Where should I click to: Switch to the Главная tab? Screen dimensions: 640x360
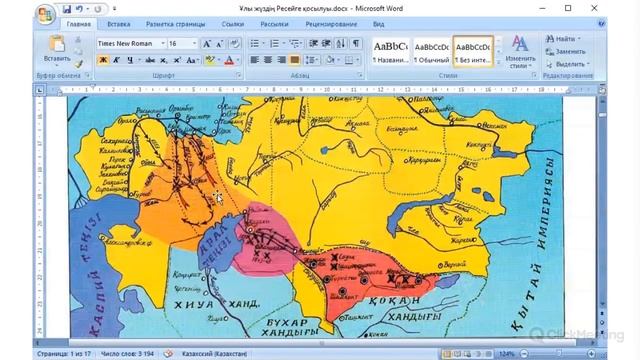(79, 24)
